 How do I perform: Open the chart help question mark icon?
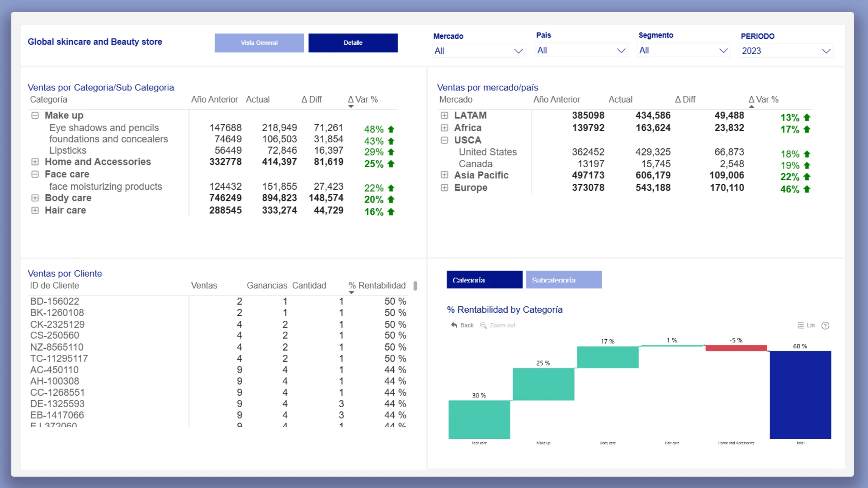point(825,326)
